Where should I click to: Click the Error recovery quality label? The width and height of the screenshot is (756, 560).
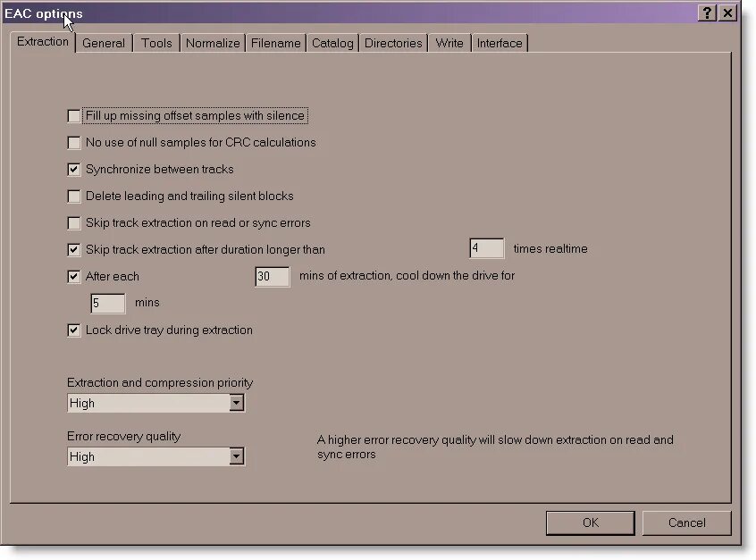pyautogui.click(x=124, y=436)
